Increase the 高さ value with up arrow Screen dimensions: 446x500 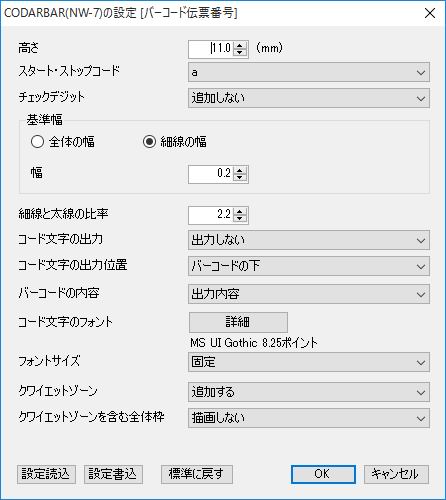click(x=240, y=46)
